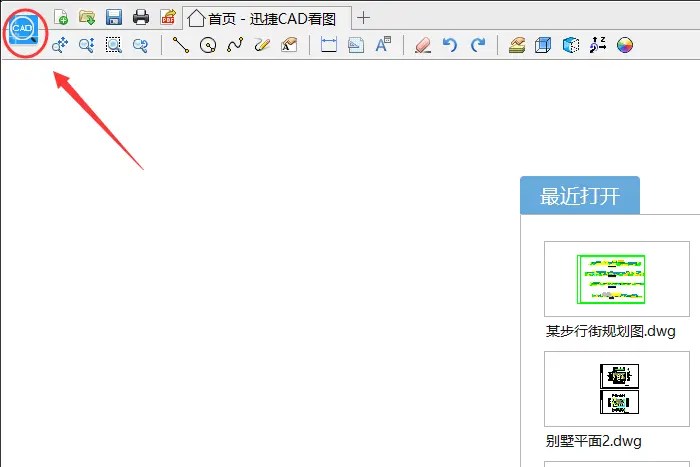The height and width of the screenshot is (467, 700).
Task: Select the area measurement tool
Action: 356,45
